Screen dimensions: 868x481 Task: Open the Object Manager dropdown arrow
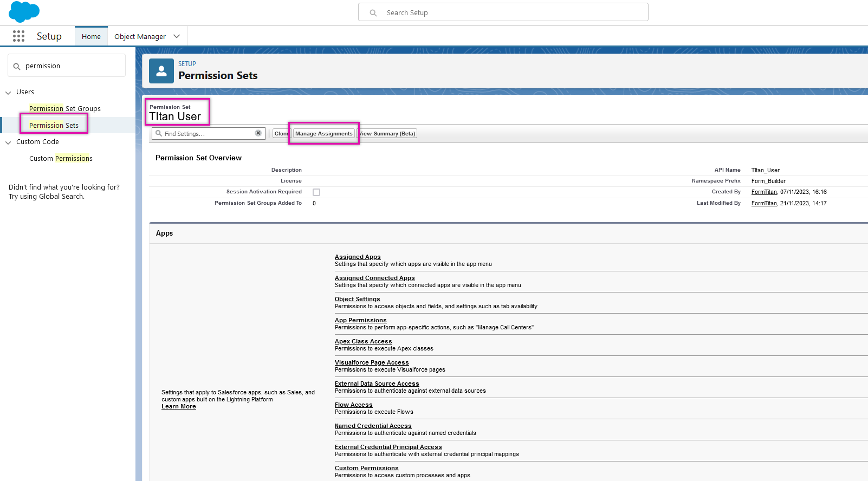[177, 36]
